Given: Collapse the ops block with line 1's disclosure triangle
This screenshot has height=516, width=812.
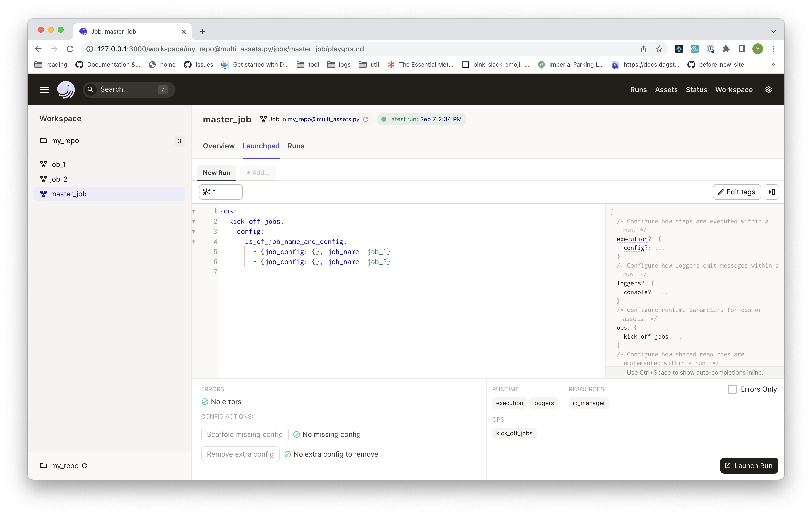Looking at the screenshot, I should click(x=194, y=211).
